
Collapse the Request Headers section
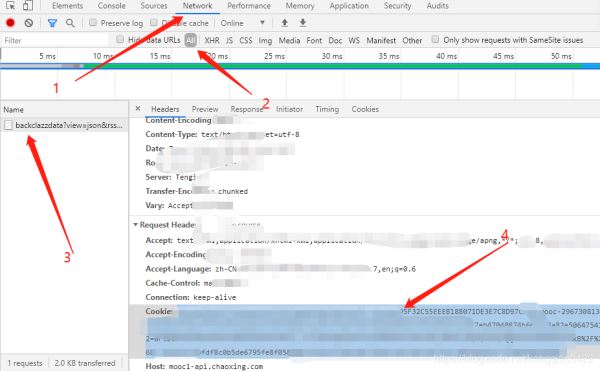tap(135, 225)
